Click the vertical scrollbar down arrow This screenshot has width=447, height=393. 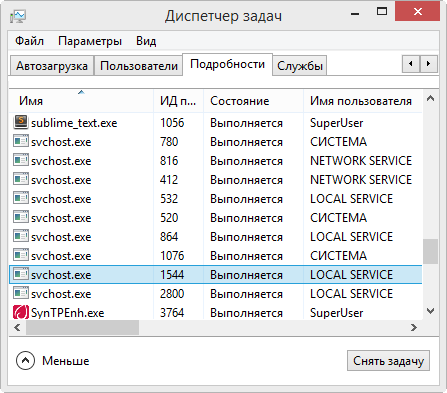pos(430,311)
